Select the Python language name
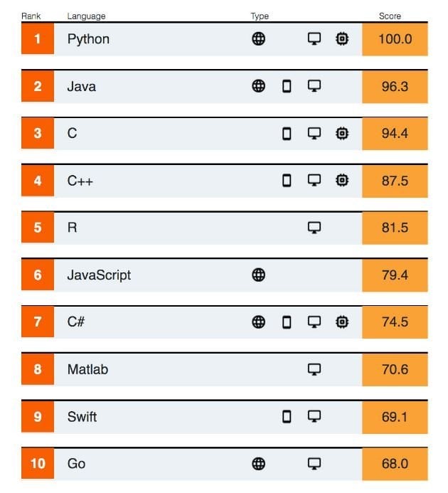The image size is (448, 493). click(88, 40)
